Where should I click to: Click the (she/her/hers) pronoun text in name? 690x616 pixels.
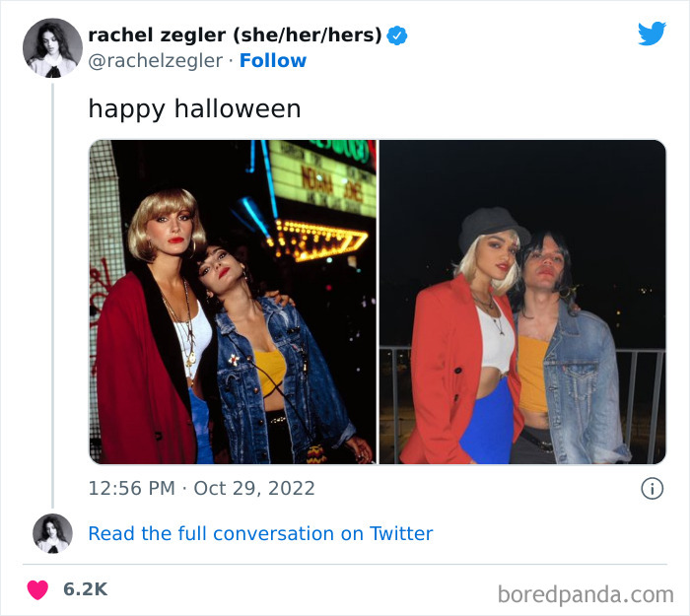[x=308, y=35]
